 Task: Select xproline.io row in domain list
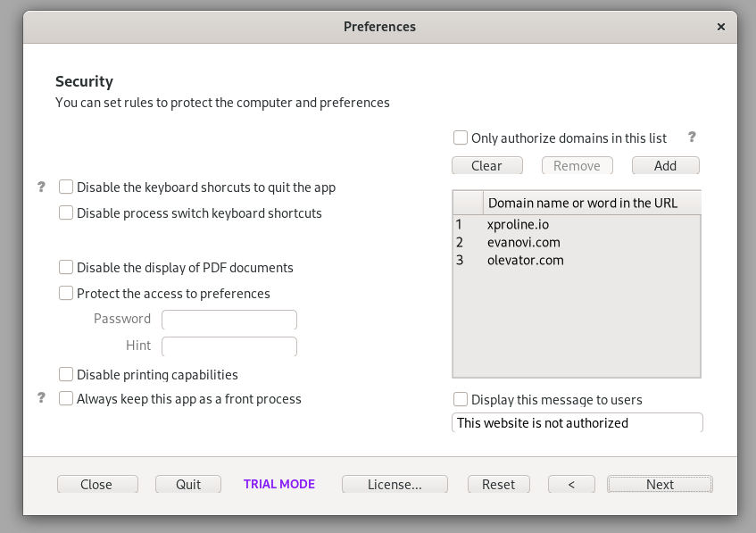[577, 224]
